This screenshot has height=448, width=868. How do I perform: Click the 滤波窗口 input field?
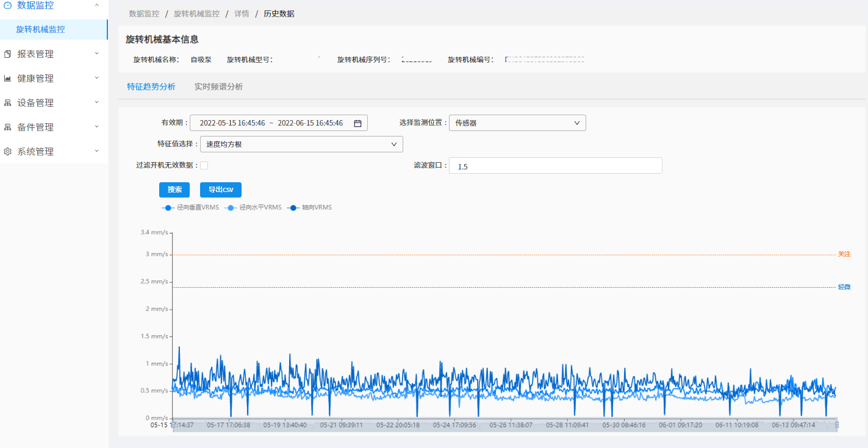[555, 166]
